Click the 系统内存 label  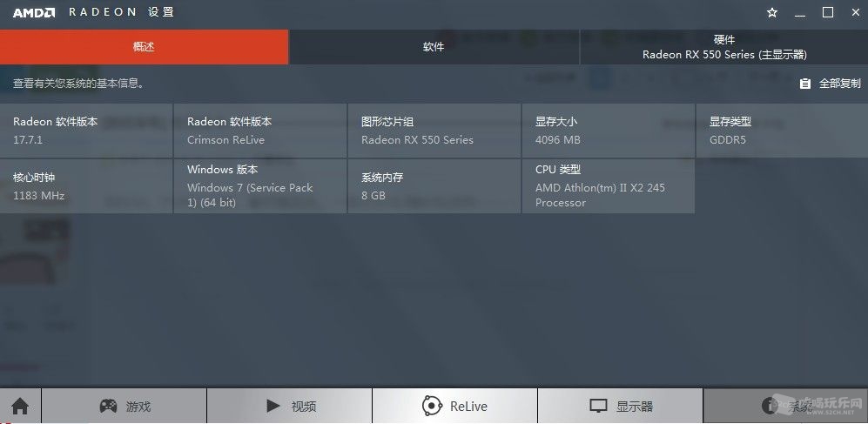382,178
